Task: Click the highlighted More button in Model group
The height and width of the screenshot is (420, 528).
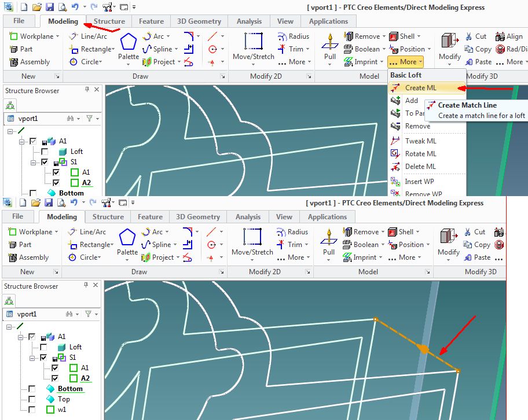Action: click(x=405, y=62)
